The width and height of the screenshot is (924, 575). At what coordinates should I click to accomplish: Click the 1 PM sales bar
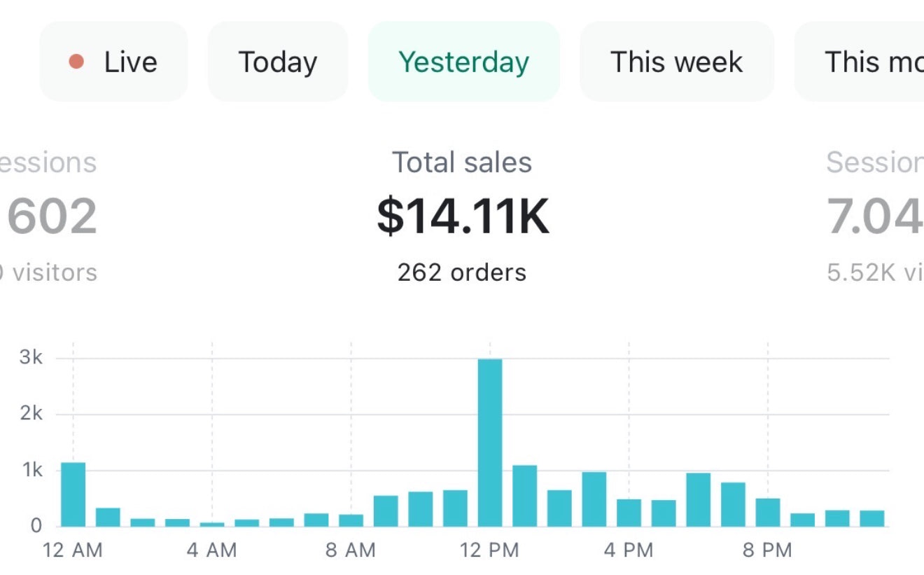coord(524,495)
